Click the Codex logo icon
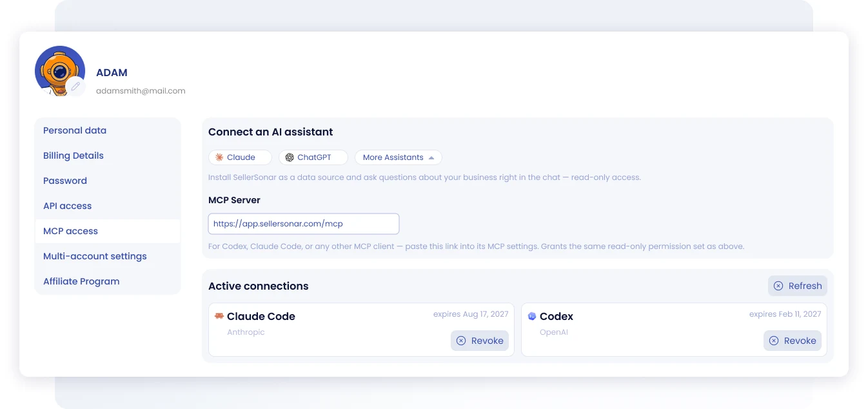This screenshot has height=409, width=868. (532, 316)
